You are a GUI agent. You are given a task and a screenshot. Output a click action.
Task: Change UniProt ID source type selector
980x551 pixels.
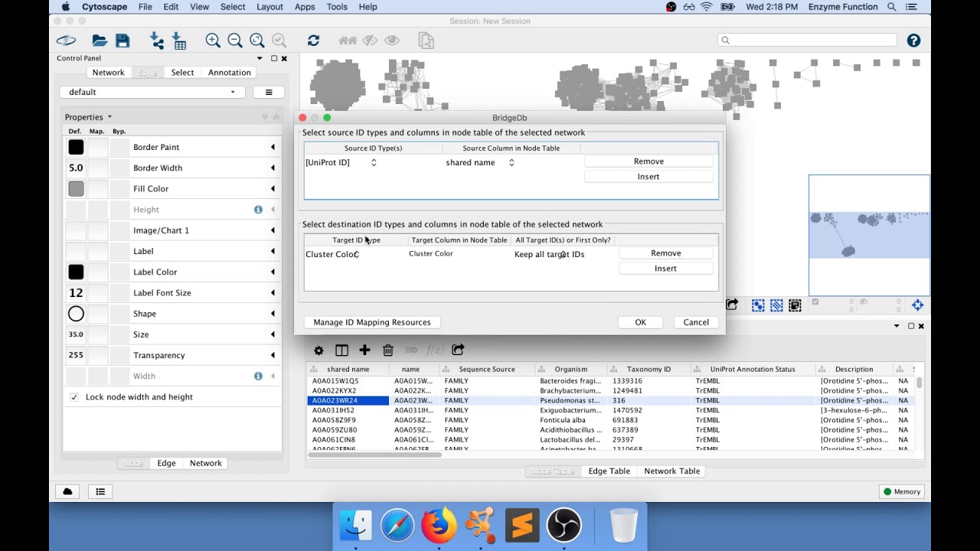(x=341, y=163)
